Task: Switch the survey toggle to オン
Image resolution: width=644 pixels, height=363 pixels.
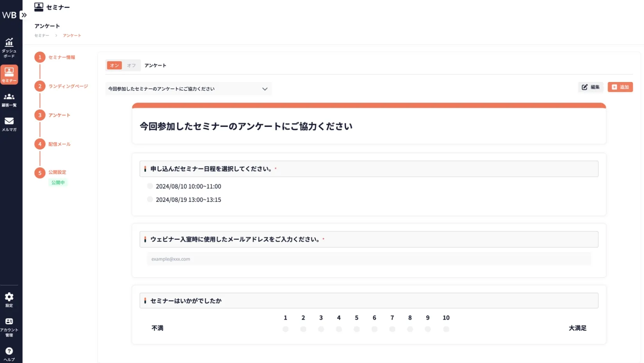Action: point(114,66)
